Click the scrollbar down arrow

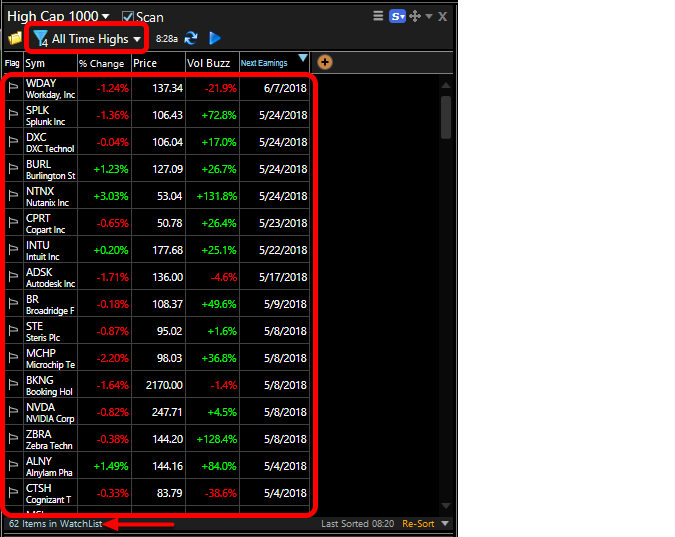click(446, 506)
